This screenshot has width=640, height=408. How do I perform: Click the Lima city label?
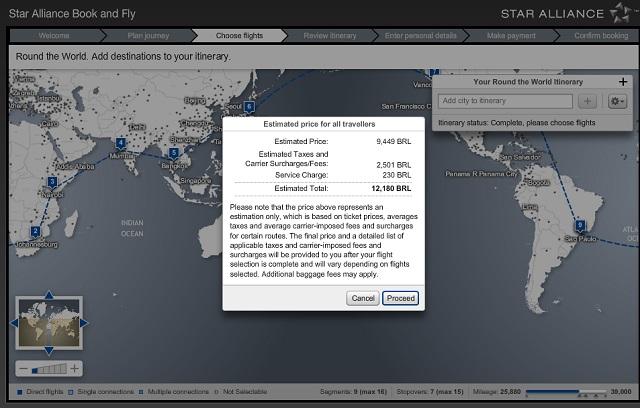[530, 207]
